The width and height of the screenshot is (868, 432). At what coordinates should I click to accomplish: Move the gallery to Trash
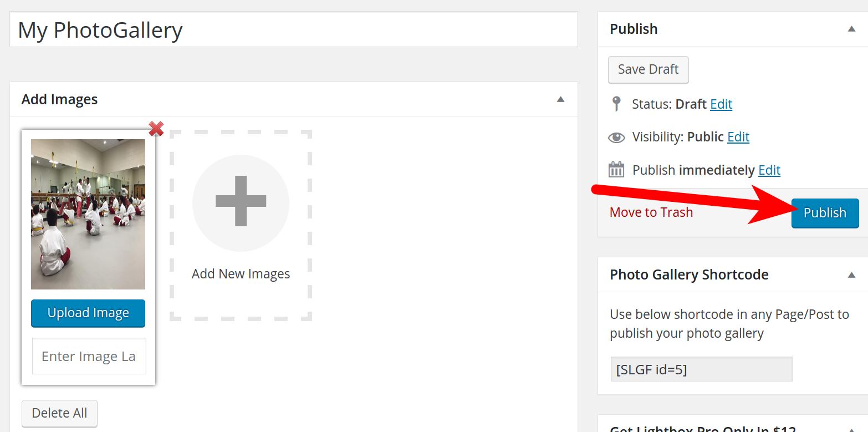point(651,212)
